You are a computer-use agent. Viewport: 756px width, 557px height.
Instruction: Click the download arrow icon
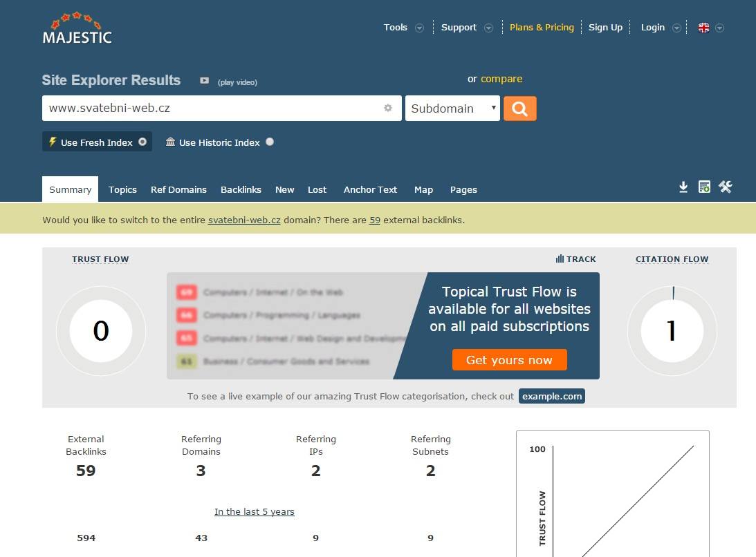683,187
